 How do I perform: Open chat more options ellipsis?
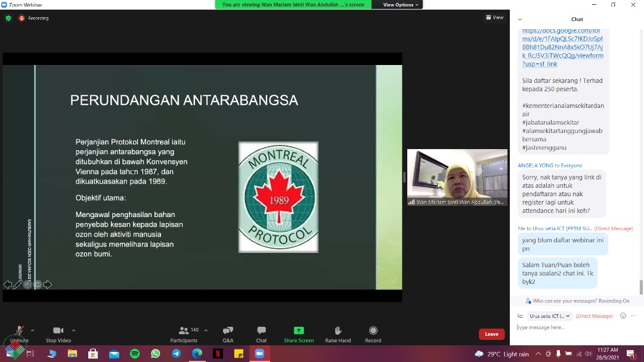point(633,316)
